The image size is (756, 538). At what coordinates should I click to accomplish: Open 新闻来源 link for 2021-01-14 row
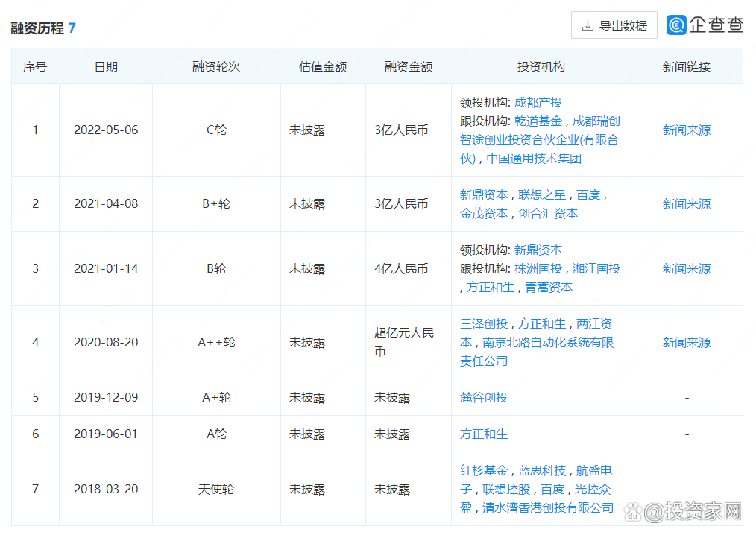(687, 268)
